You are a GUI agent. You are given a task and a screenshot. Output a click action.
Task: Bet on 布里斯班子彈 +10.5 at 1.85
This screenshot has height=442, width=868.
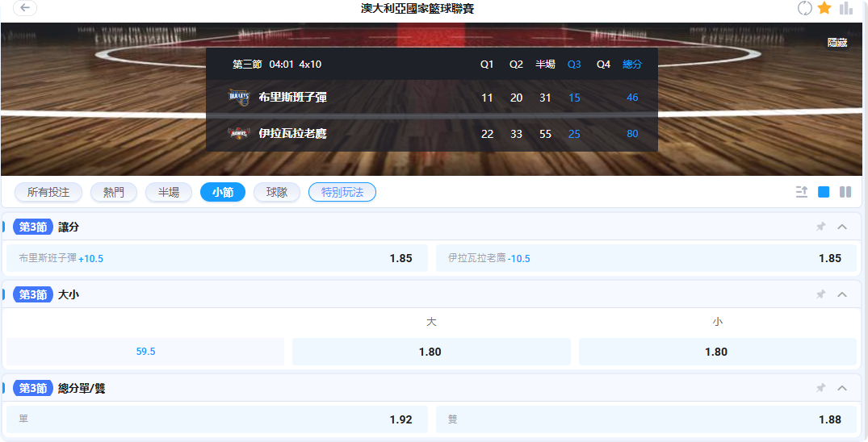click(217, 258)
